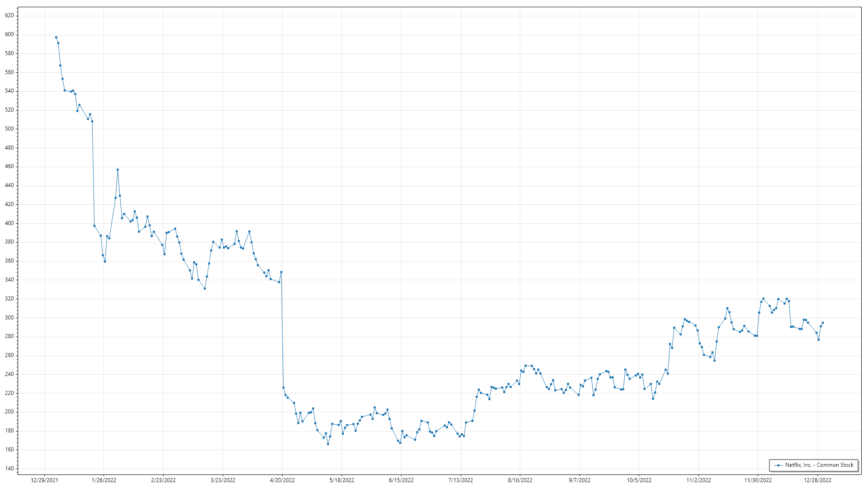This screenshot has width=868, height=488.
Task: Click the 360 y-axis value
Action: 9,261
